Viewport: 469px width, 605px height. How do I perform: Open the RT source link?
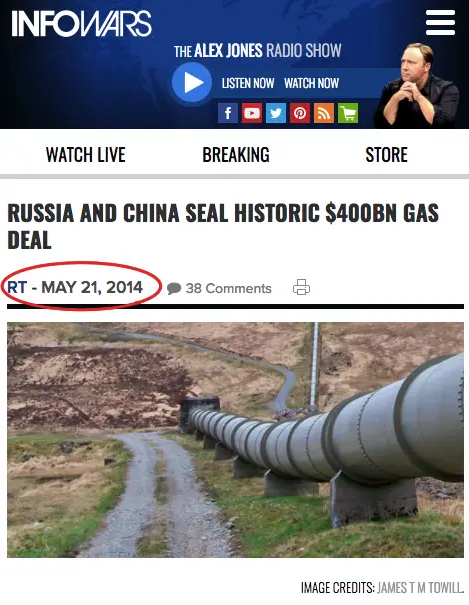(x=17, y=287)
